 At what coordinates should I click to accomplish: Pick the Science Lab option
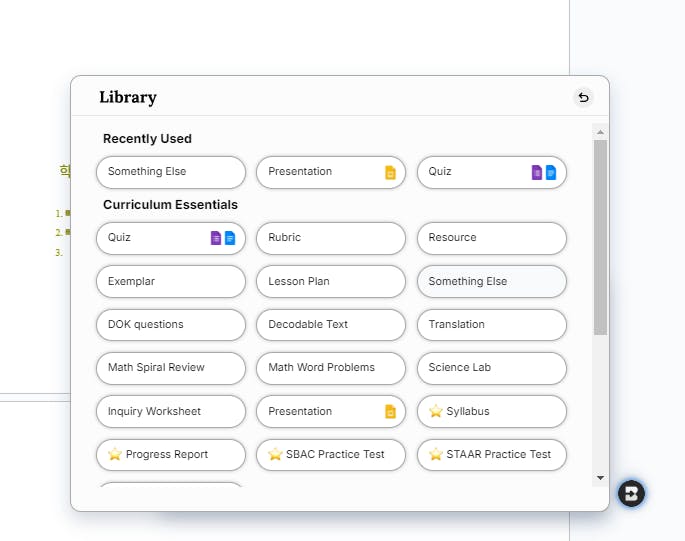click(491, 367)
